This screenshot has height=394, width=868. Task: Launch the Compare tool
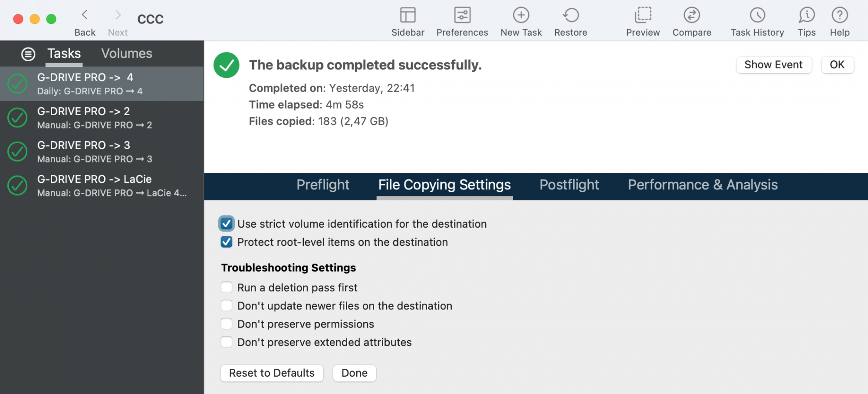pos(692,16)
